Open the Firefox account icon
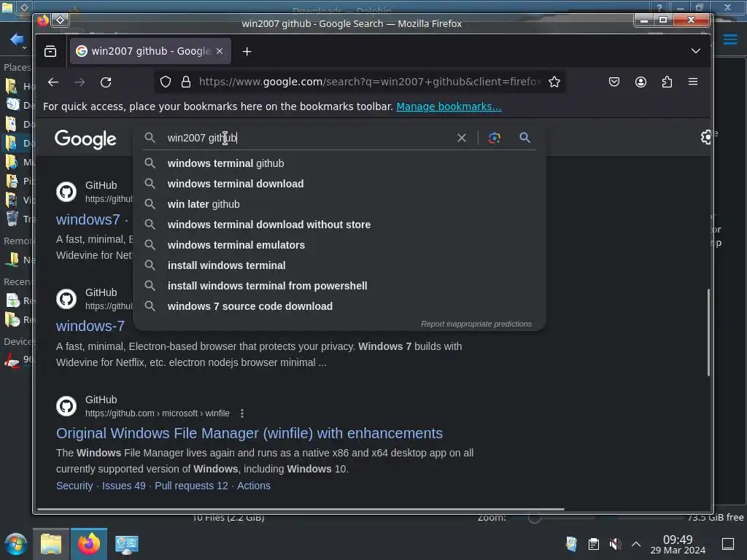Viewport: 747px width, 560px height. pyautogui.click(x=640, y=82)
